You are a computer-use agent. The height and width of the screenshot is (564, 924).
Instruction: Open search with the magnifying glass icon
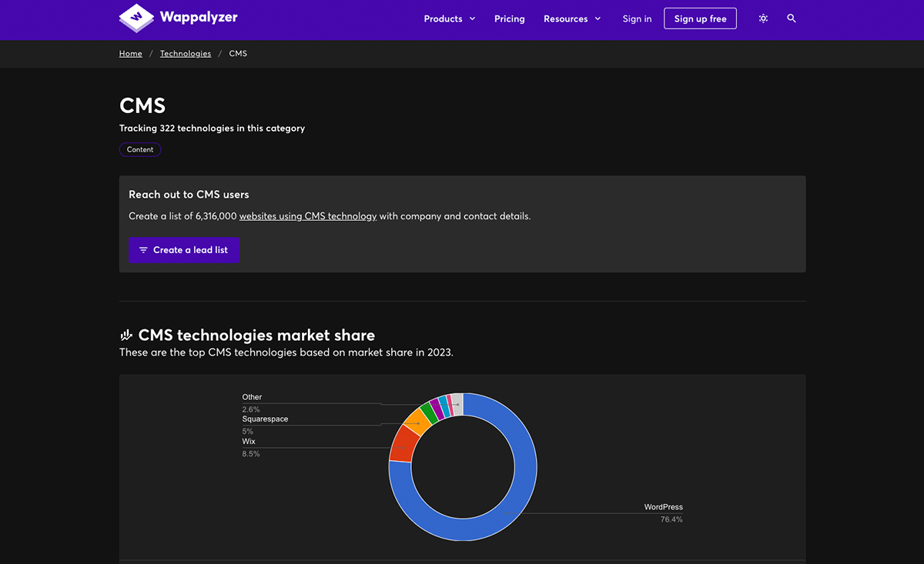tap(792, 18)
